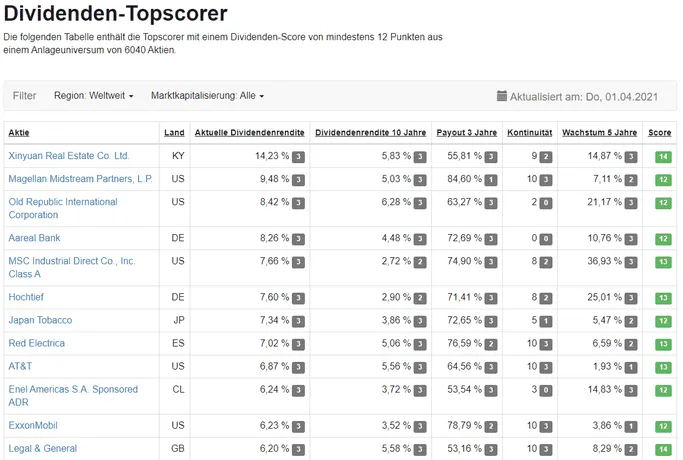The image size is (683, 460).
Task: Select country code GB in Legal & General row
Action: (x=178, y=448)
